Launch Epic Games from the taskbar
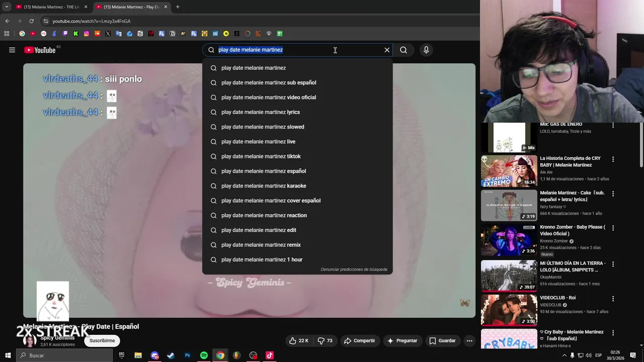Viewport: 644px width, 362px height. tap(122, 355)
